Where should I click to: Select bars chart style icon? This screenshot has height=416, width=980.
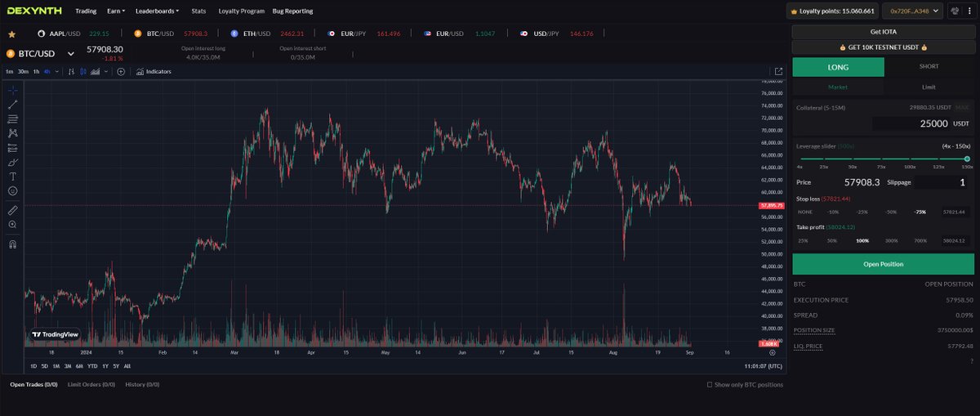coord(73,72)
